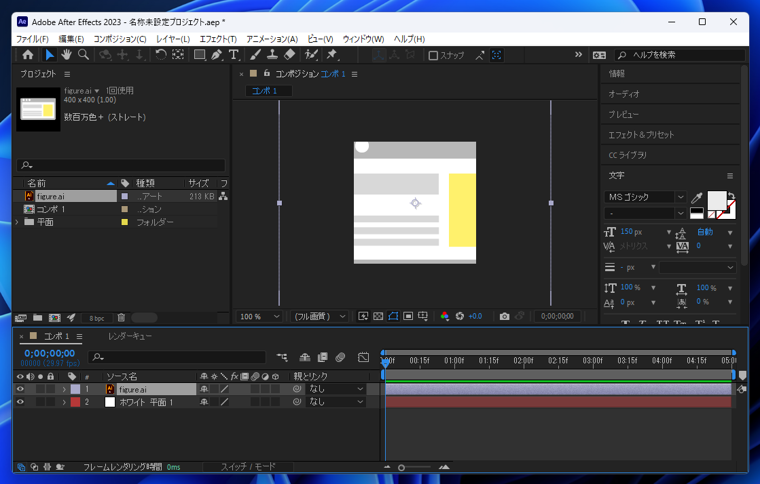
Task: Delete selected project item trash icon
Action: 121,318
